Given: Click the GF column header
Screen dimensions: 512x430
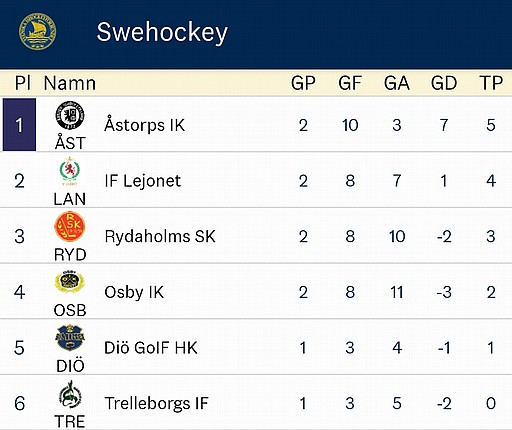Looking at the screenshot, I should (350, 83).
